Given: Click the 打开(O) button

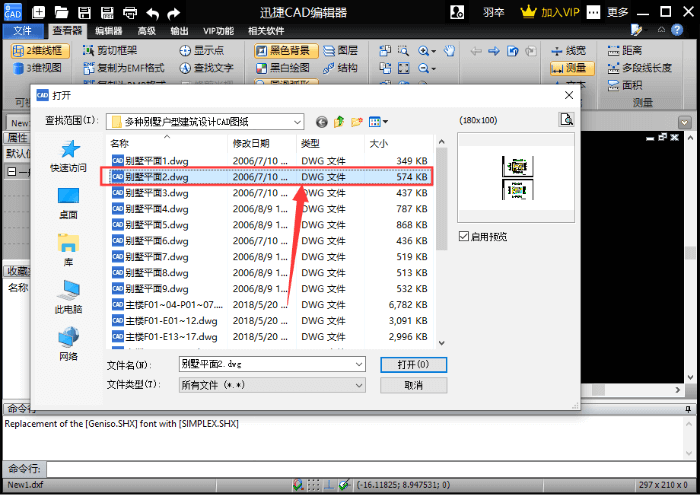Looking at the screenshot, I should click(413, 365).
